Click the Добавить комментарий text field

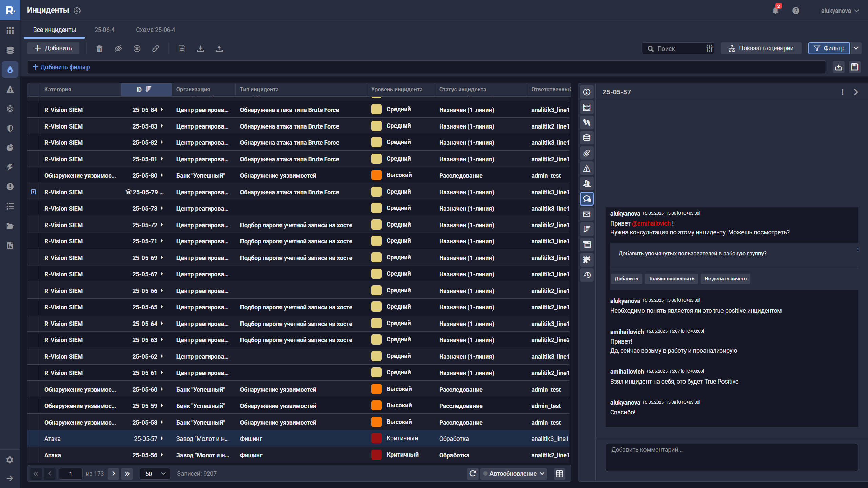click(x=731, y=457)
